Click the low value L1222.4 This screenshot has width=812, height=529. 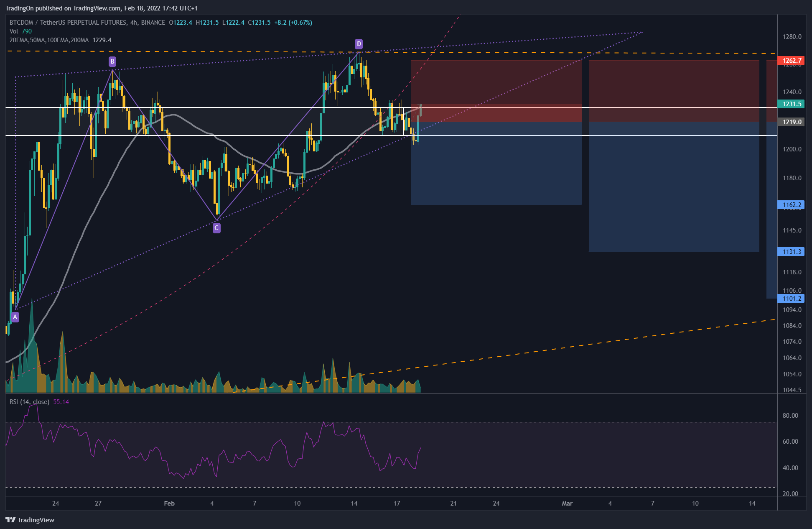233,23
